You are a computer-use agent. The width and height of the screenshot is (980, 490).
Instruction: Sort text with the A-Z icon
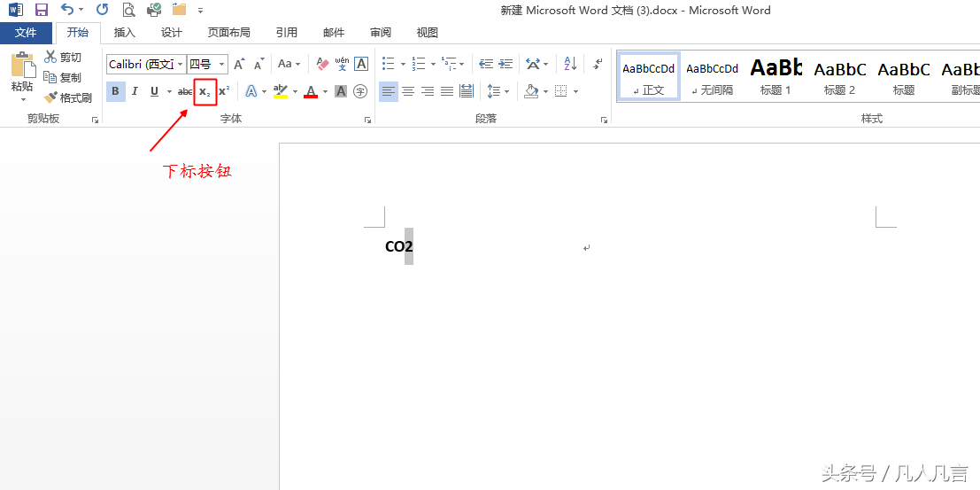pyautogui.click(x=571, y=64)
